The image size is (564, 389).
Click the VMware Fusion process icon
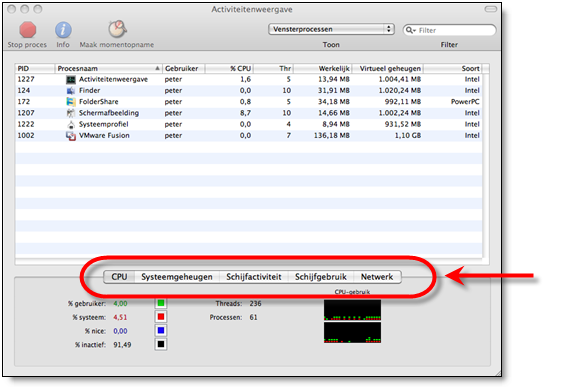[71, 136]
